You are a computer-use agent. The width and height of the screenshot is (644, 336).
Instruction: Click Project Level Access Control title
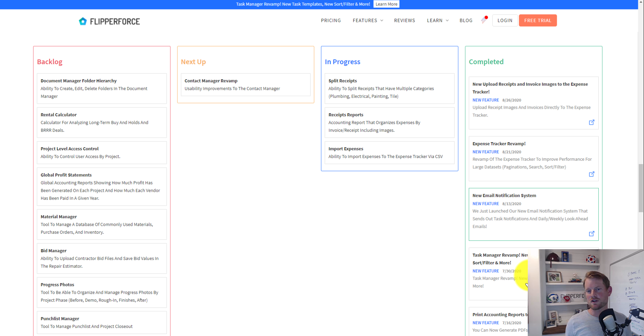(70, 149)
